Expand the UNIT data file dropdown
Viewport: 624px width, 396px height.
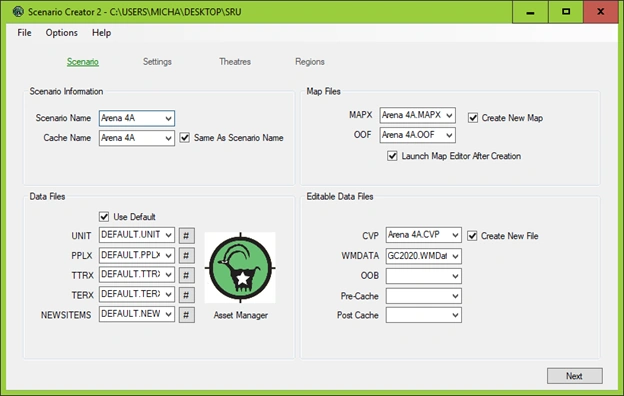[168, 235]
